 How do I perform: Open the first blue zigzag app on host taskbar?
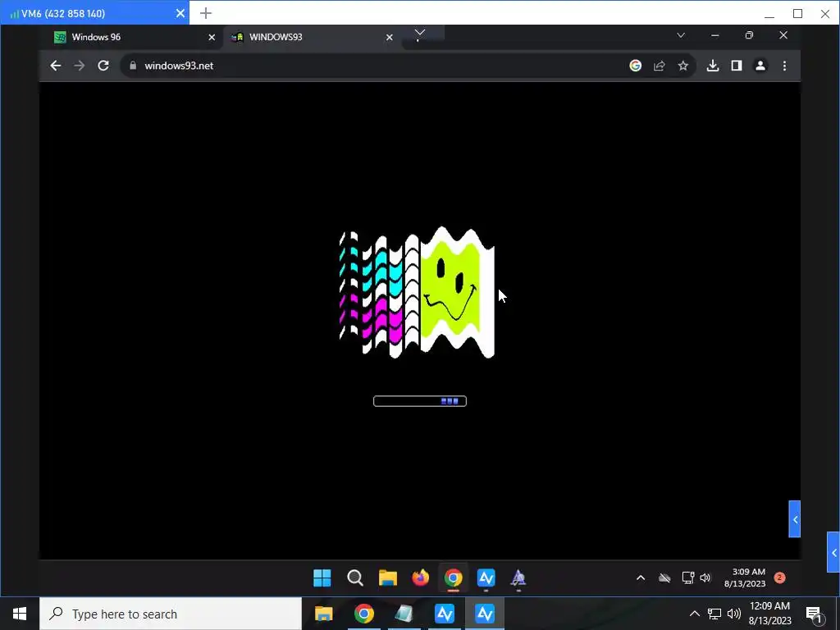click(x=444, y=614)
